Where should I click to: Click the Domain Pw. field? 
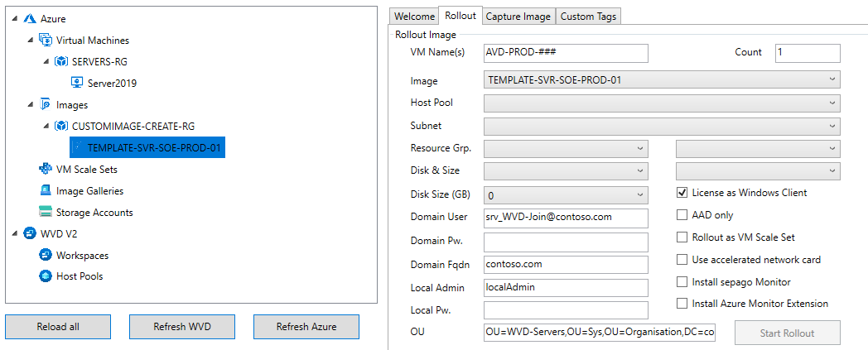point(565,242)
